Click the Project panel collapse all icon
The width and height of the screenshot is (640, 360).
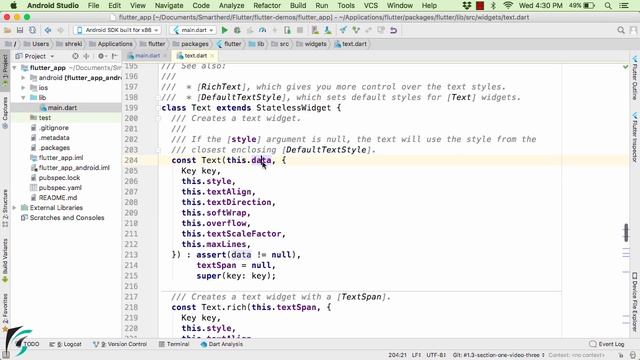pos(87,56)
